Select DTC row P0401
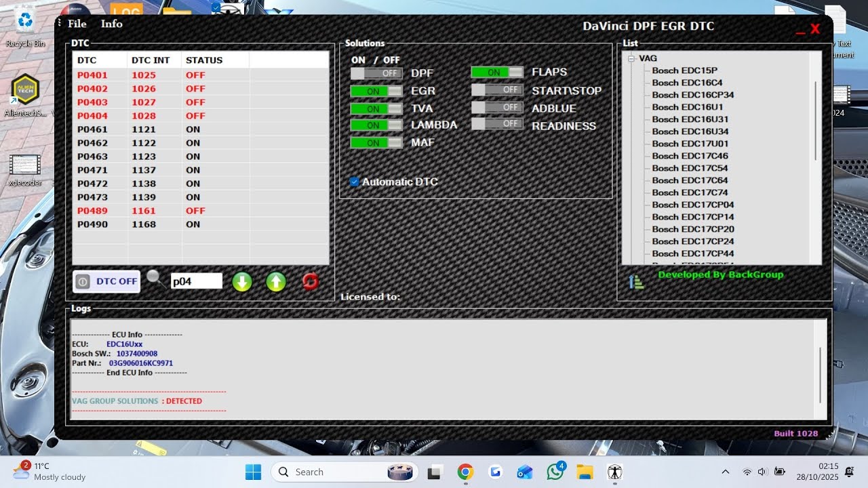This screenshot has width=868, height=488. 201,75
